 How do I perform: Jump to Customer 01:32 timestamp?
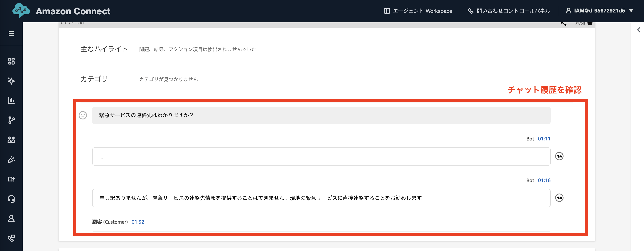point(138,222)
